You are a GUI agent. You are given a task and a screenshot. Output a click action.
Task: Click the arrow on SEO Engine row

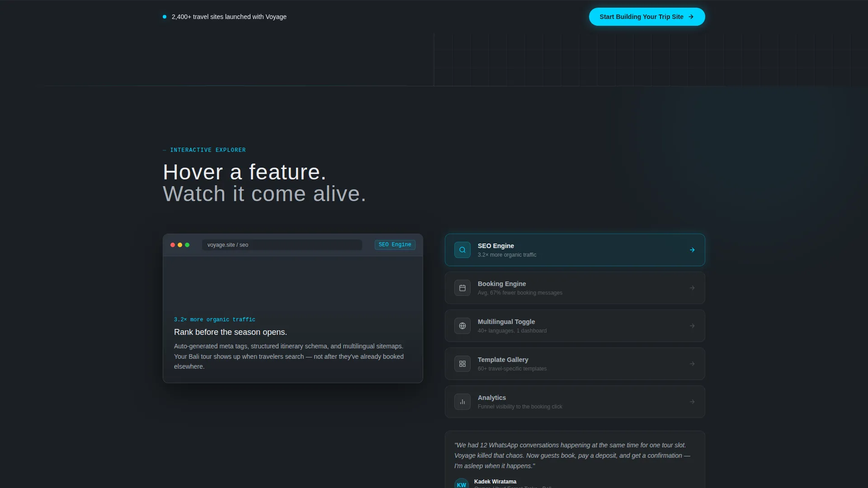(692, 250)
